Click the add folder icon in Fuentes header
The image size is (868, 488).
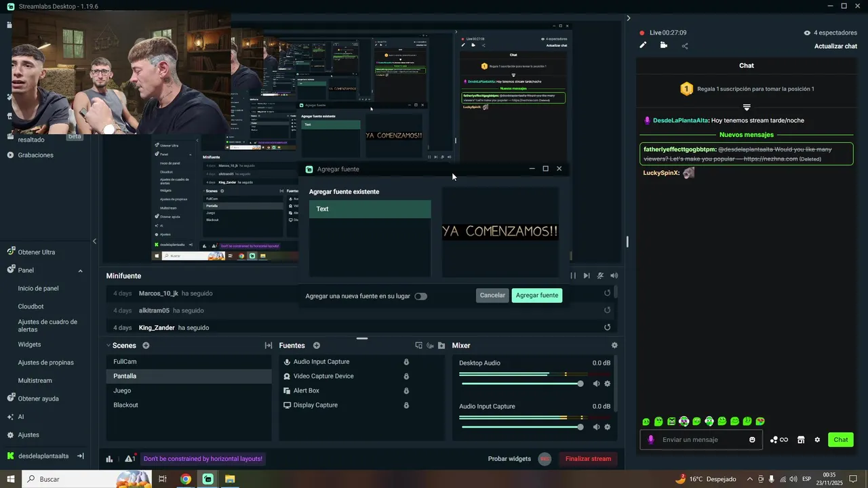click(x=441, y=346)
